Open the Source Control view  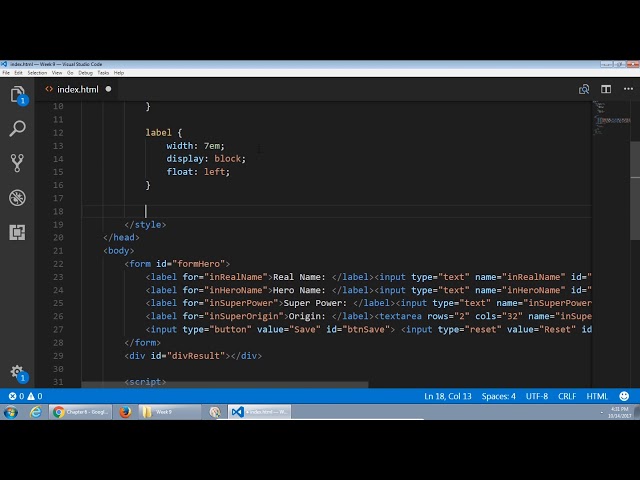(17, 163)
